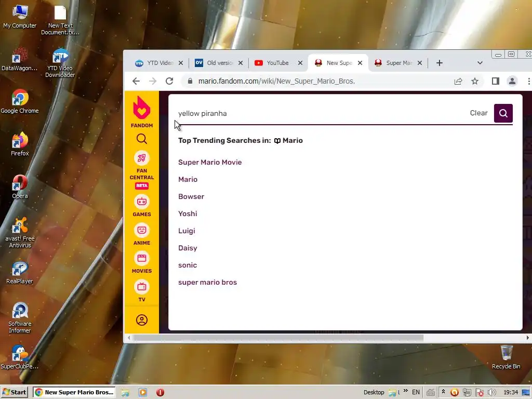This screenshot has height=399, width=532.
Task: Click the Desktop toolbar label in taskbar
Action: click(374, 392)
